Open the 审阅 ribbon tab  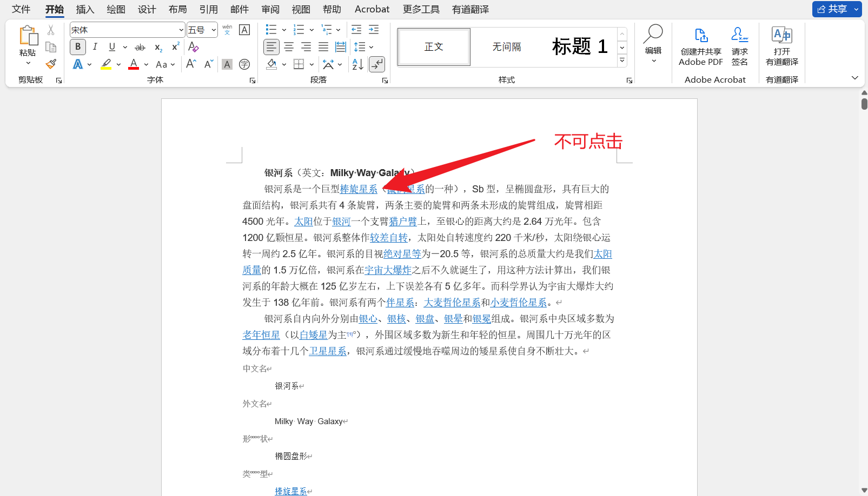coord(270,9)
